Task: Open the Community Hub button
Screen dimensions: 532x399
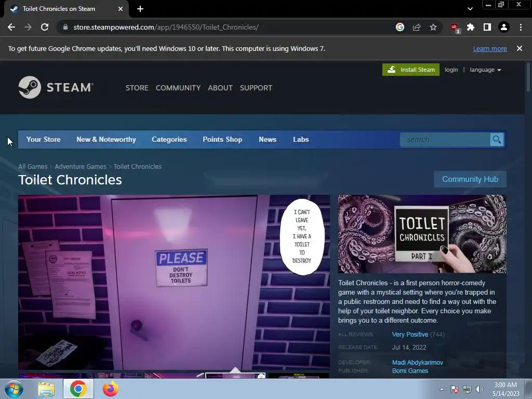Action: 470,179
